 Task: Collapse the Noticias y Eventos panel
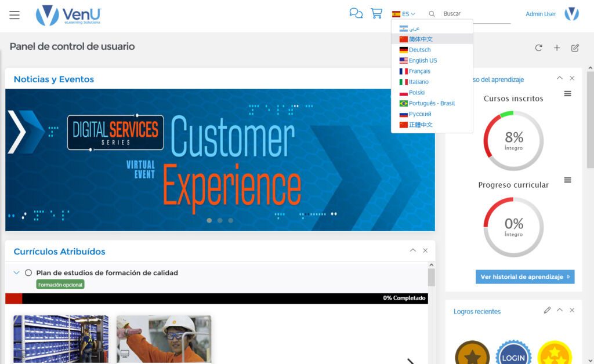[414, 79]
